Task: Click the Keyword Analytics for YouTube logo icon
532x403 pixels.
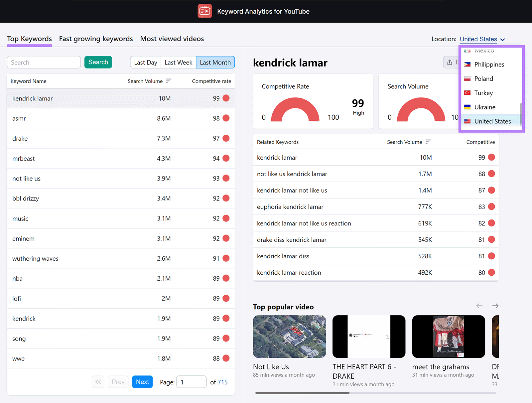Action: point(204,11)
